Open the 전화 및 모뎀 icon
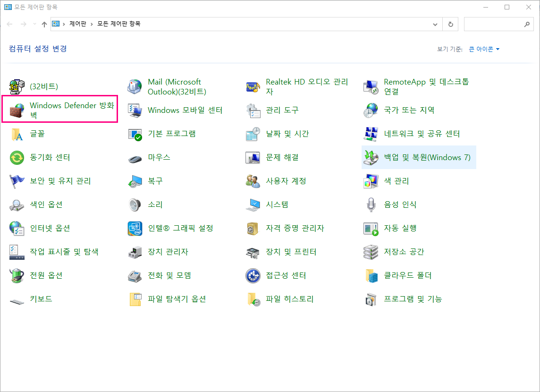540x392 pixels. [135, 275]
